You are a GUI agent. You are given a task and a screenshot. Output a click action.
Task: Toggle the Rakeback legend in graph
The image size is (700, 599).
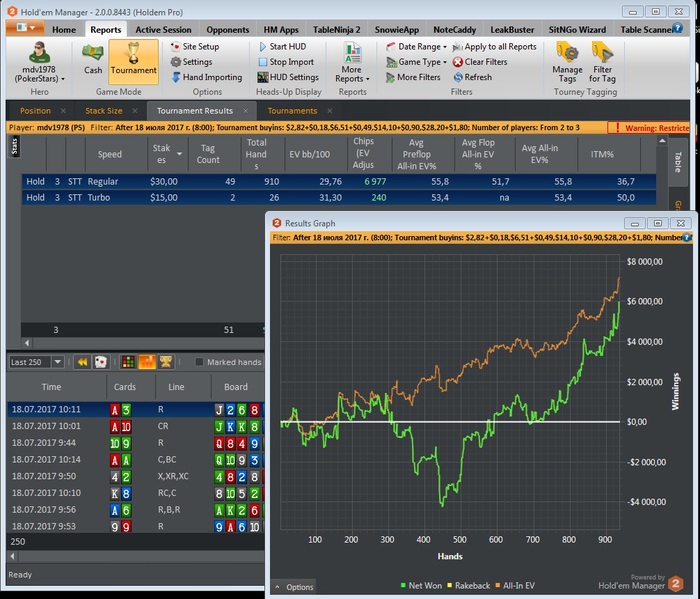tap(469, 586)
